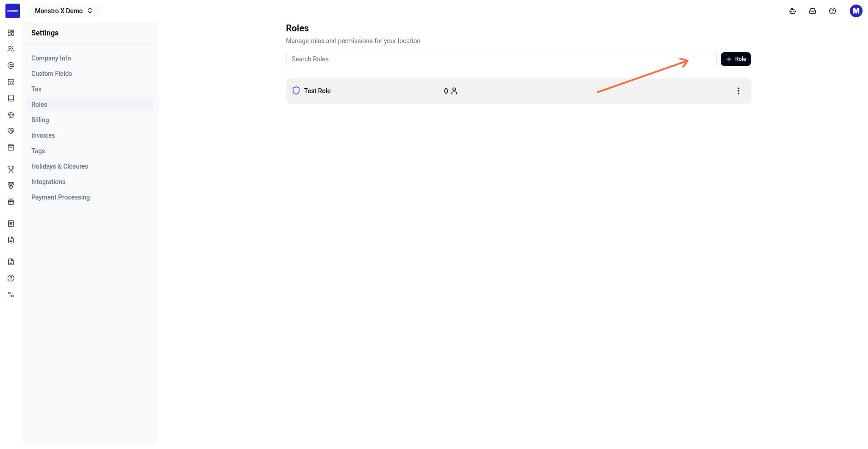Viewport: 868px width, 449px height.
Task: Click the balance scales icon in sidebar
Action: click(x=11, y=115)
